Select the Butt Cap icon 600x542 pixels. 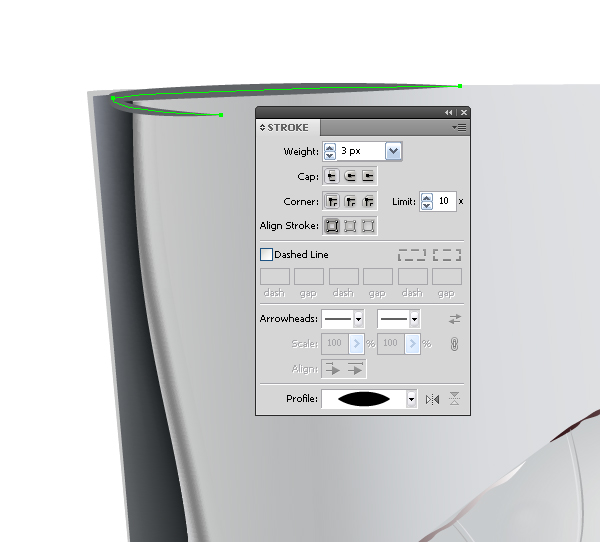(332, 176)
